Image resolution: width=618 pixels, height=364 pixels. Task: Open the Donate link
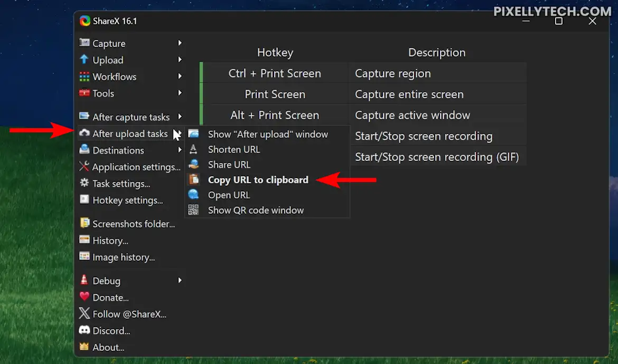tap(130, 298)
